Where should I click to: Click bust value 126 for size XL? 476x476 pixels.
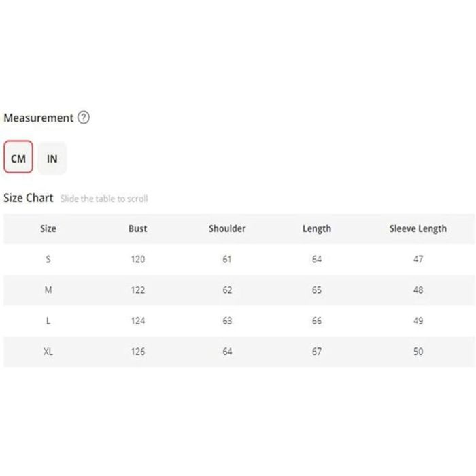138,352
